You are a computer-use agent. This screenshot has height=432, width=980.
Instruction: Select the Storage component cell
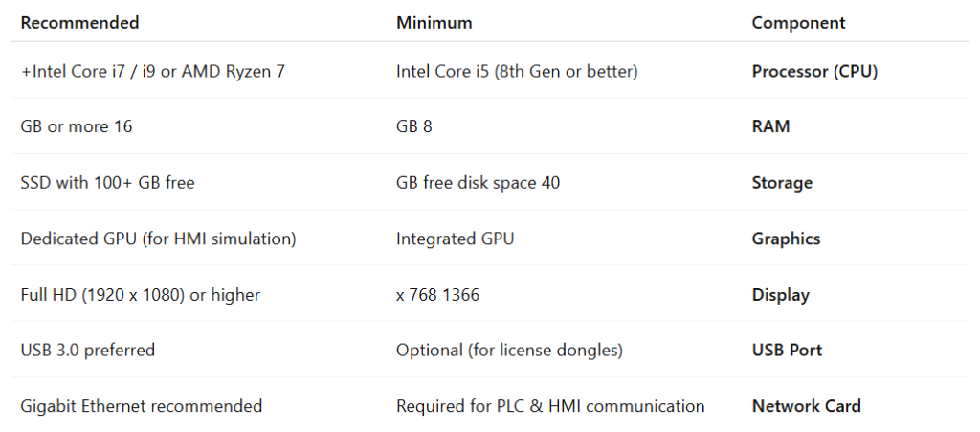point(782,183)
